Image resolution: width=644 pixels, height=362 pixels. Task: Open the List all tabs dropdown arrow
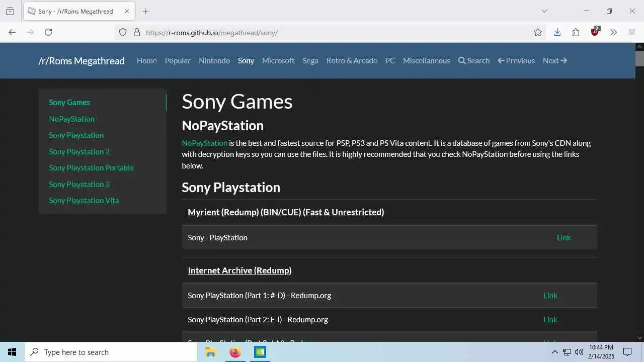[544, 11]
